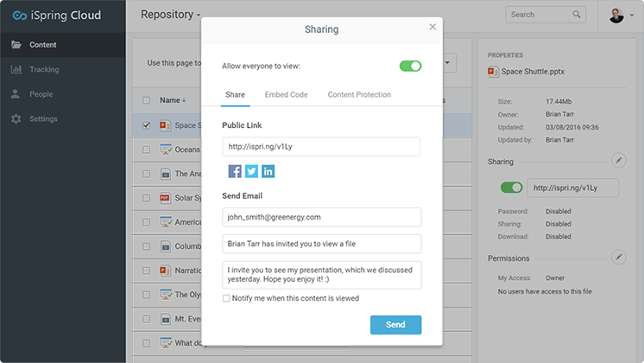Check The Anatomy row checkbox

coord(146,174)
